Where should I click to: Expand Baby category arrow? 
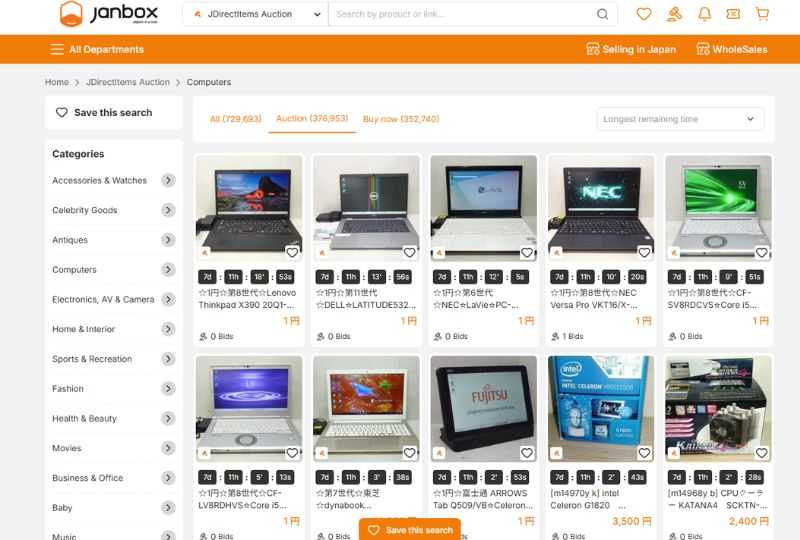(x=168, y=508)
